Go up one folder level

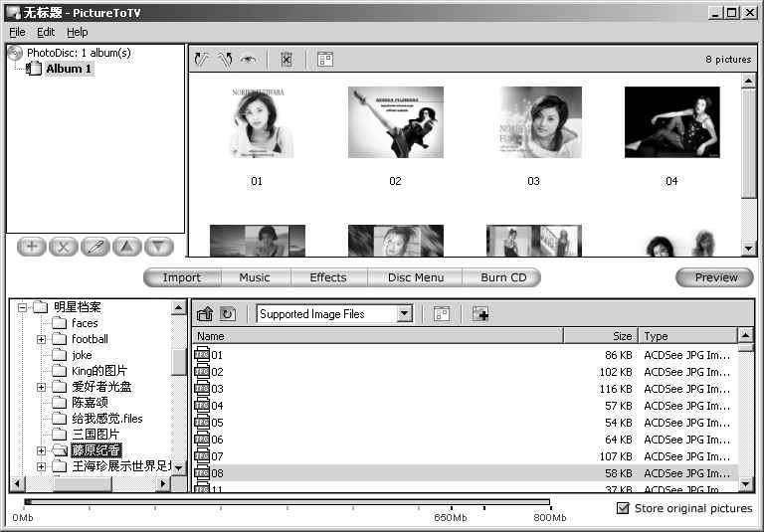[x=205, y=314]
